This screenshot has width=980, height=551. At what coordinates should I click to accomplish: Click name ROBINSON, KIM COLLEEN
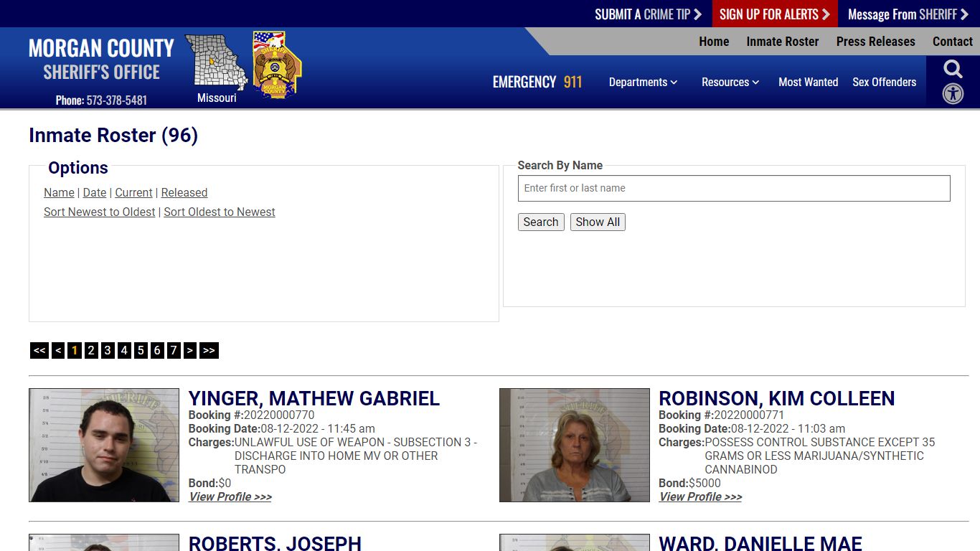777,399
